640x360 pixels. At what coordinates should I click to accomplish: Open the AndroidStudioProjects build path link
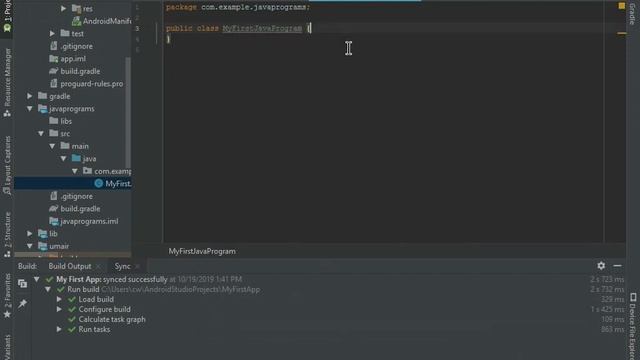[x=180, y=289]
